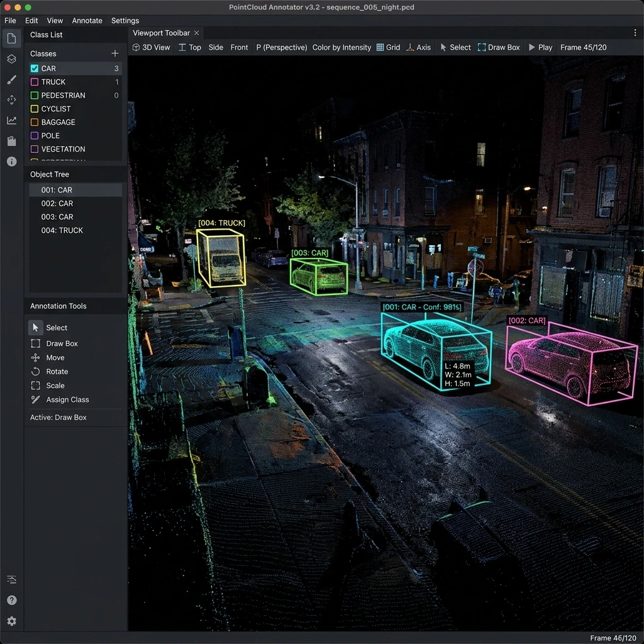Select 001: CAR in Object Tree
The height and width of the screenshot is (644, 644).
(x=75, y=190)
